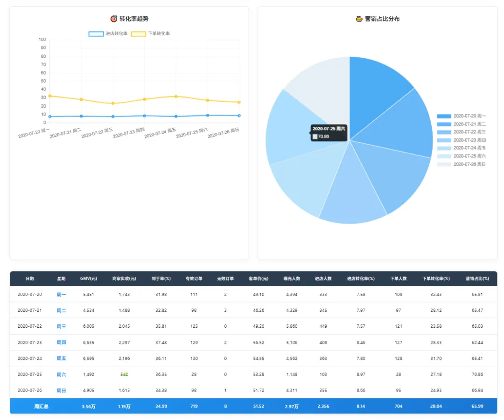504x420 pixels.
Task: Open the 周二 weekday link
Action: [61, 310]
